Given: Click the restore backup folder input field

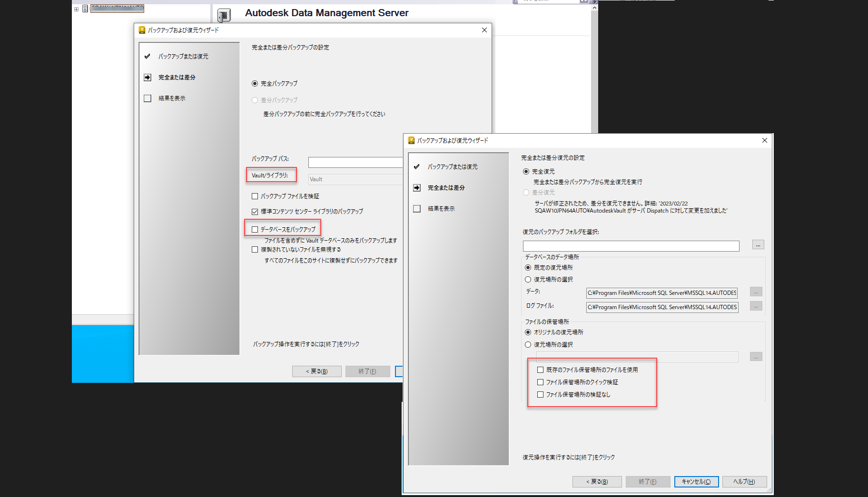Looking at the screenshot, I should [631, 246].
